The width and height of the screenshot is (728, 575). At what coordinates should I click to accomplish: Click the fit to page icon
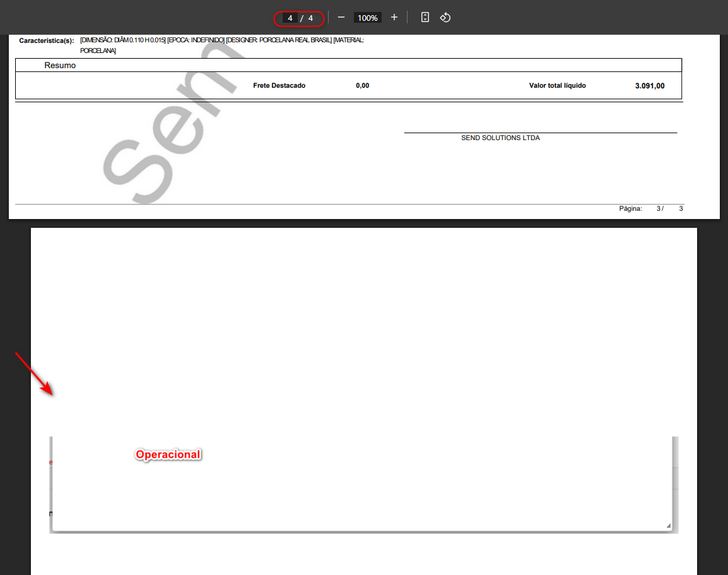[425, 18]
